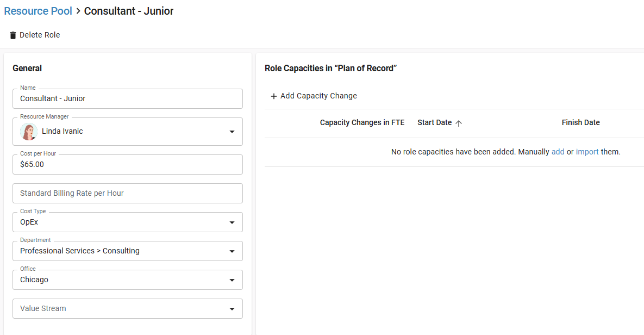644x335 pixels.
Task: Click the Role Capacities in "Plan of Record" heading
Action: pyautogui.click(x=330, y=68)
